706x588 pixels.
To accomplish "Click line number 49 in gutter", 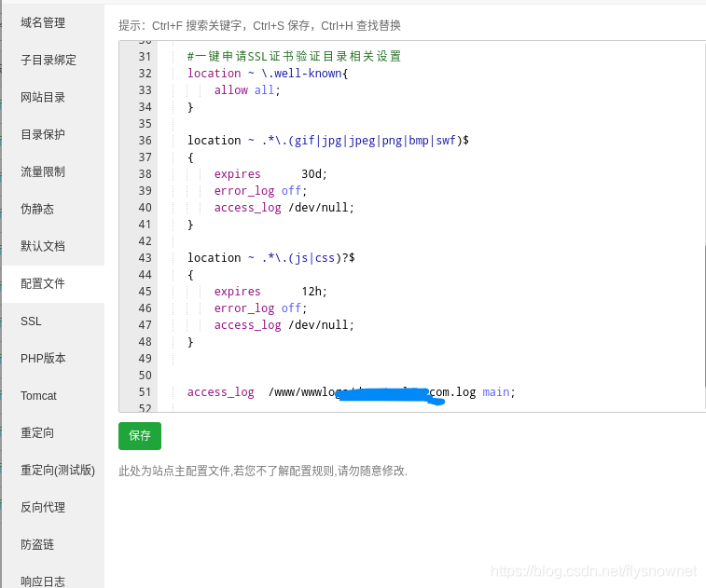I will click(145, 359).
